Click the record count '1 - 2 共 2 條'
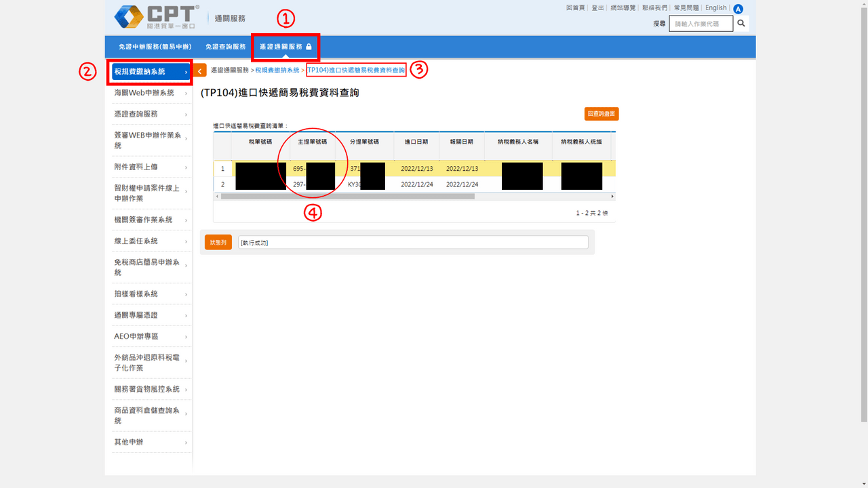The height and width of the screenshot is (488, 868). 592,213
